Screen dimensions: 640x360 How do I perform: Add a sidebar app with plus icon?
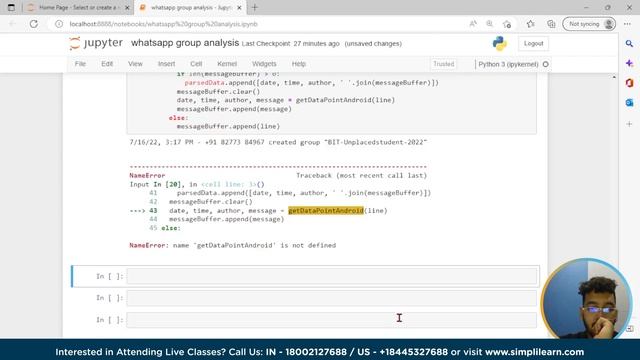[x=629, y=124]
